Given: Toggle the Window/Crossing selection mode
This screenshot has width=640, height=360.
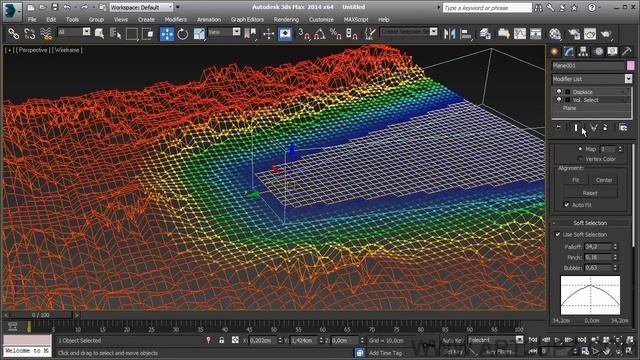Looking at the screenshot, I should coord(147,34).
